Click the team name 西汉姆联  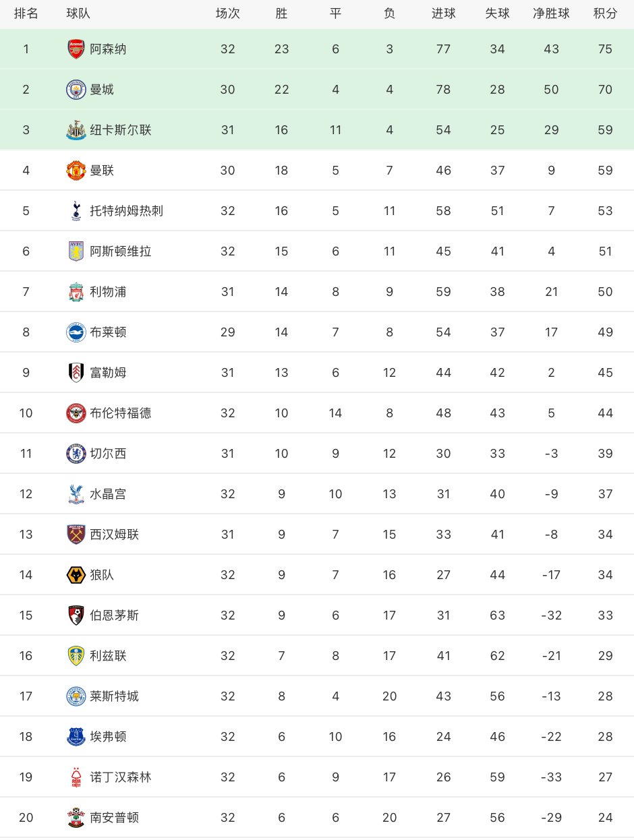pyautogui.click(x=115, y=535)
